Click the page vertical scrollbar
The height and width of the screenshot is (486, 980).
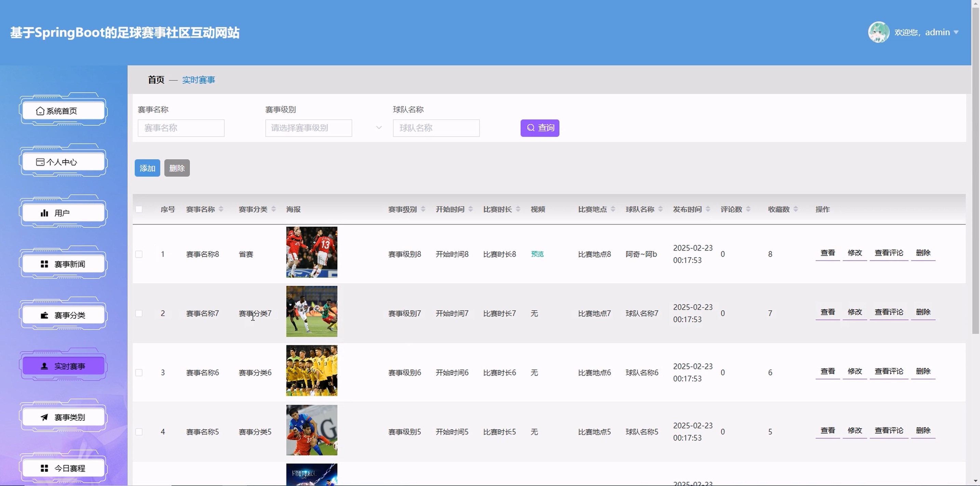tap(975, 171)
